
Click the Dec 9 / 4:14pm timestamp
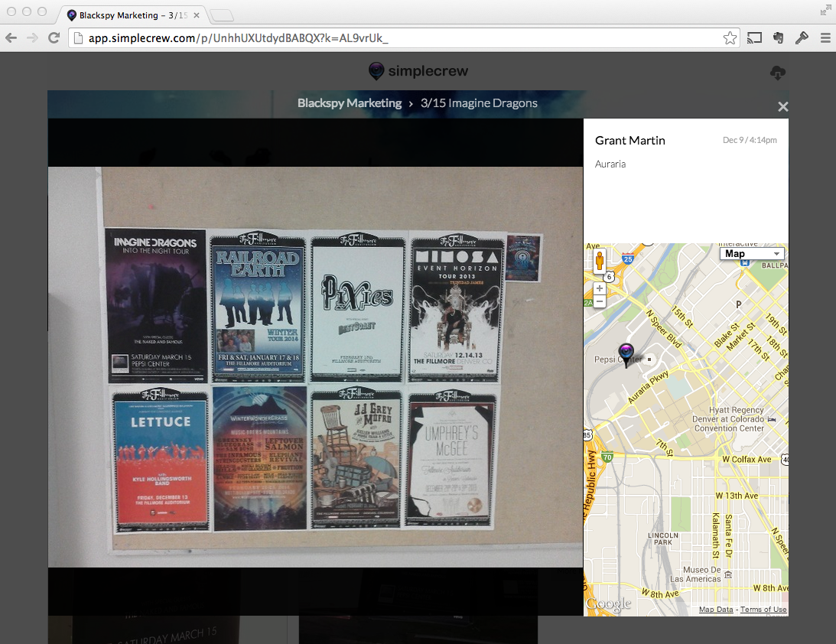tap(750, 140)
